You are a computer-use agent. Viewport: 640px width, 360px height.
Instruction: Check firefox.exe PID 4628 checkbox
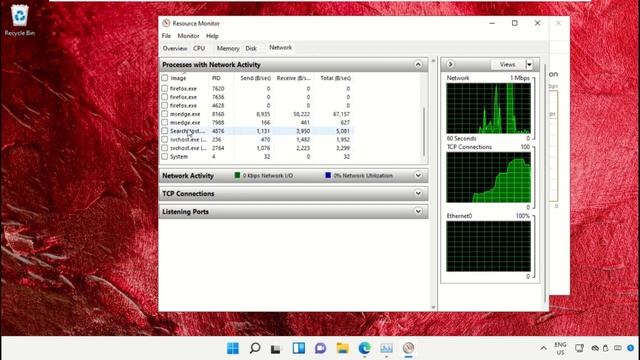[164, 105]
